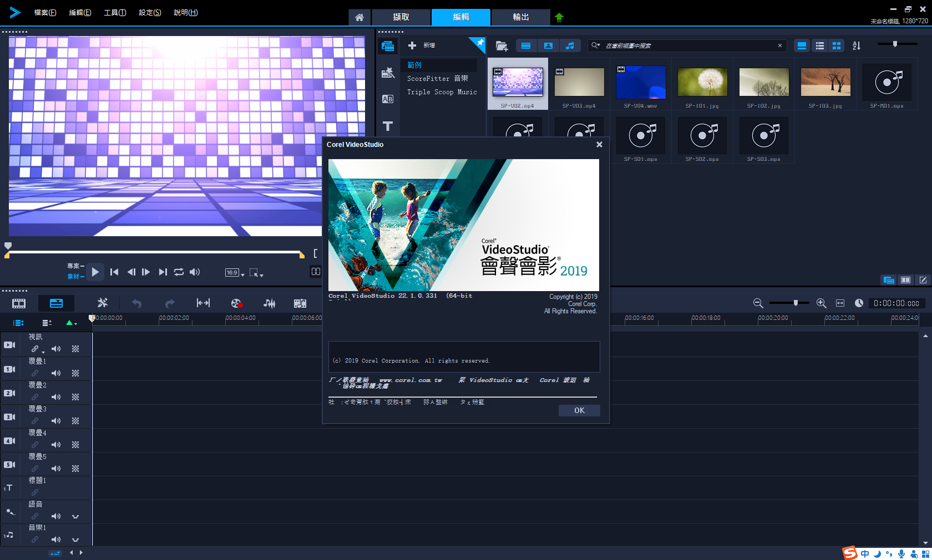This screenshot has width=932, height=560.
Task: Open the transitions library icon
Action: click(x=388, y=73)
